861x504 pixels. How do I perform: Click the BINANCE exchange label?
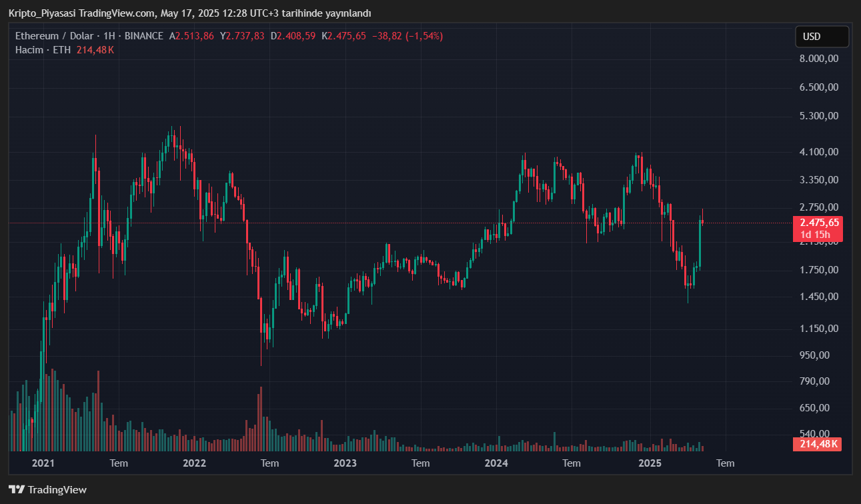(143, 36)
